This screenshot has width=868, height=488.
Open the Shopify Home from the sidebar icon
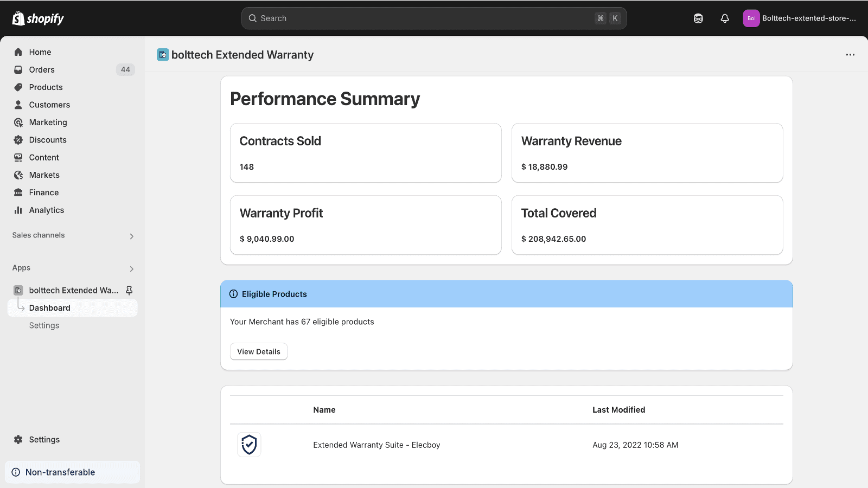(18, 52)
